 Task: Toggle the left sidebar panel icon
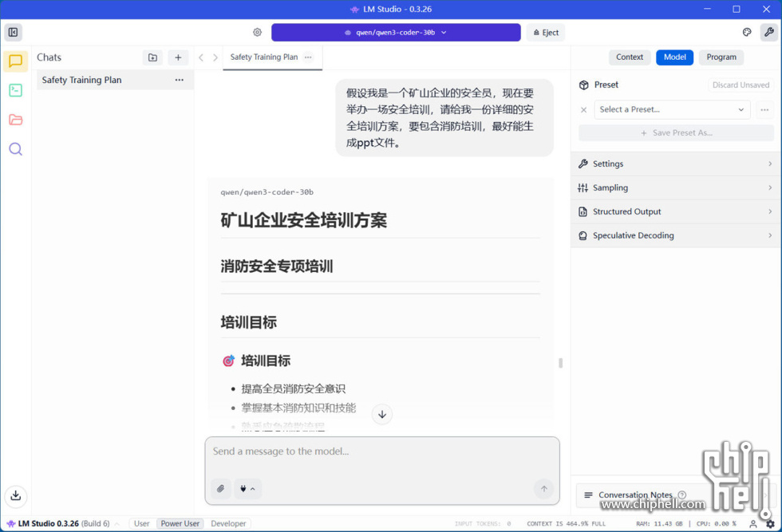pos(13,33)
